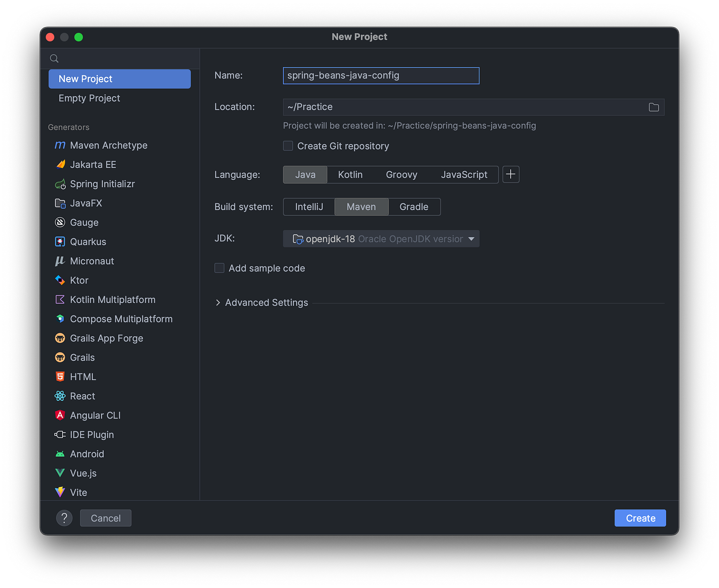
Task: Add another language with plus button
Action: point(511,174)
